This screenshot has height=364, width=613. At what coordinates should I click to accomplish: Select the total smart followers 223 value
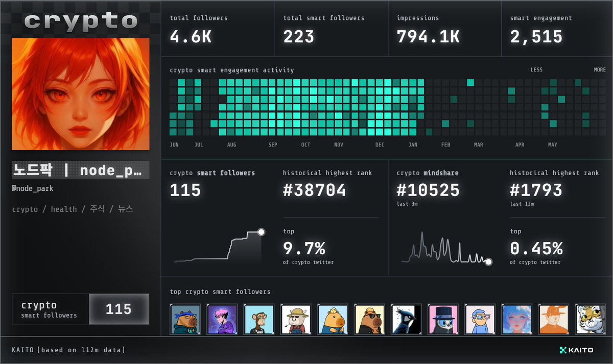point(299,37)
